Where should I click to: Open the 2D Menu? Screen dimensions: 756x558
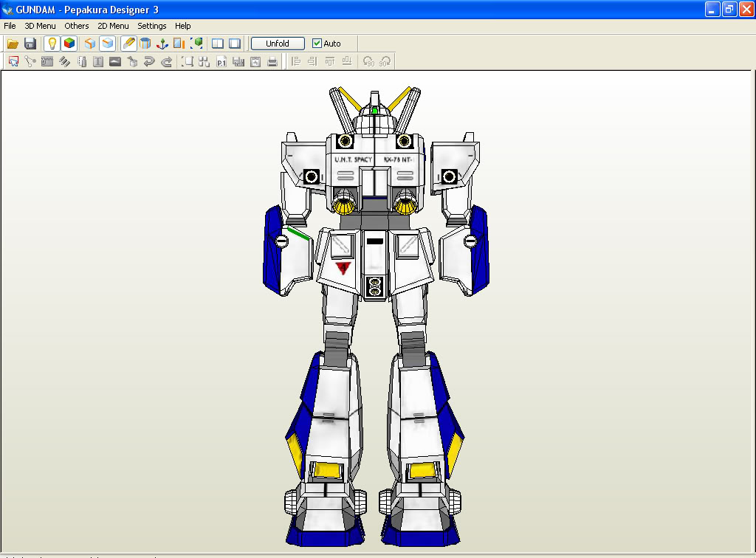coord(113,26)
